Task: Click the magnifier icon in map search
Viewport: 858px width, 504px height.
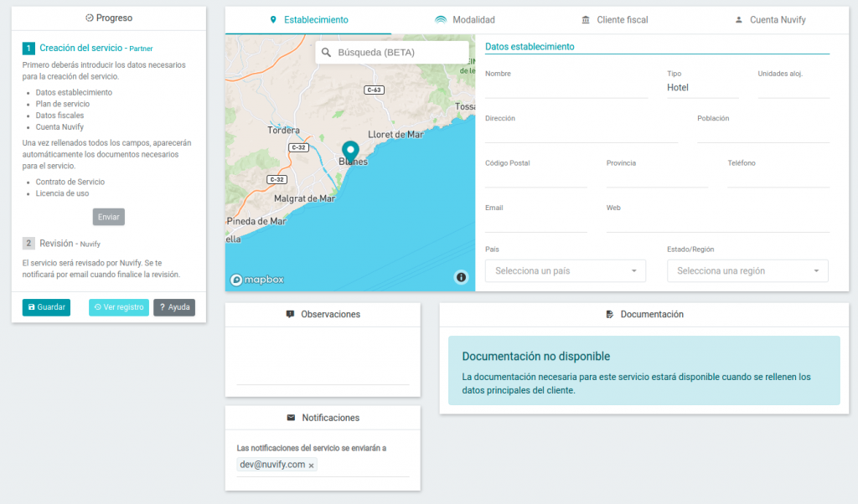Action: (326, 53)
